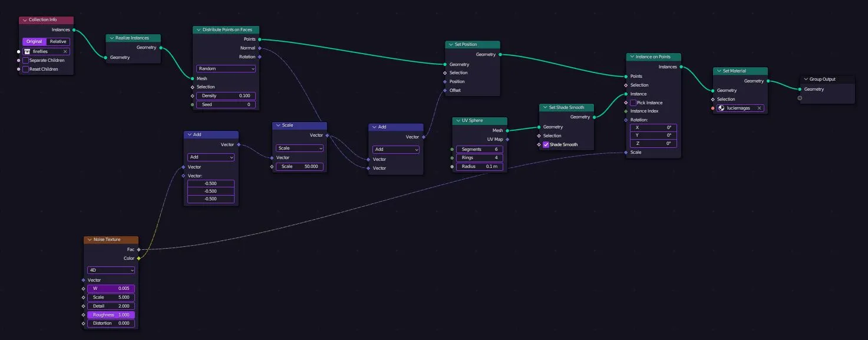The image size is (868, 340).
Task: Select the Relative transform space button
Action: 58,42
